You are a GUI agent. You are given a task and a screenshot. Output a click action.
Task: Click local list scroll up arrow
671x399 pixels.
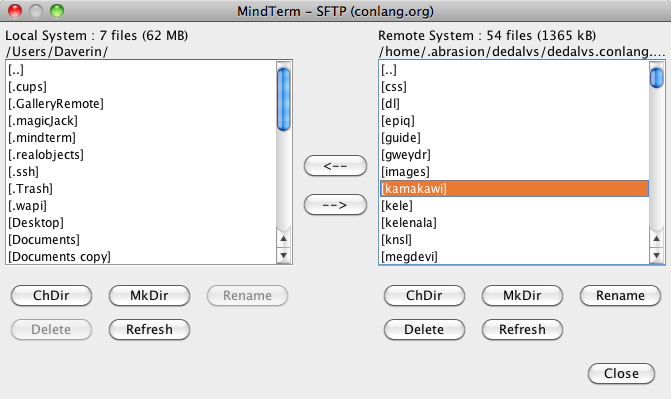click(x=283, y=239)
